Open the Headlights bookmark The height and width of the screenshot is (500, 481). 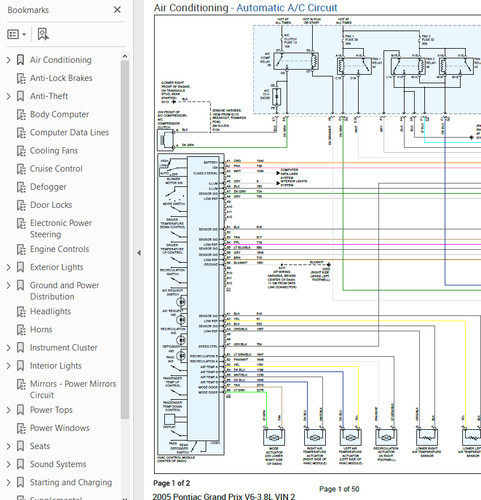tap(50, 311)
